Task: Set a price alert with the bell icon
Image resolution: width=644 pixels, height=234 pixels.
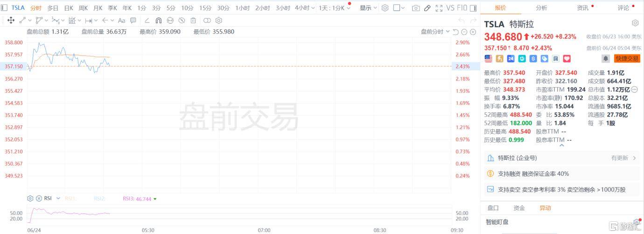Action: 606,58
